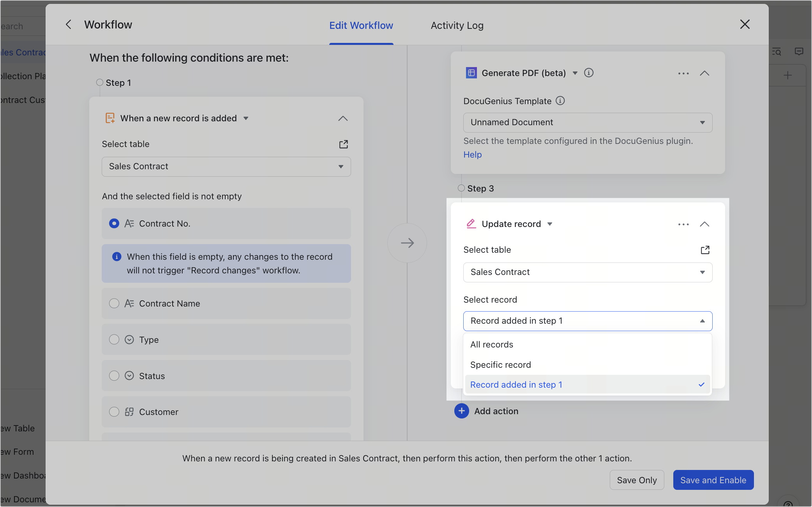Click the new record added trigger icon
The image size is (812, 507).
110,118
